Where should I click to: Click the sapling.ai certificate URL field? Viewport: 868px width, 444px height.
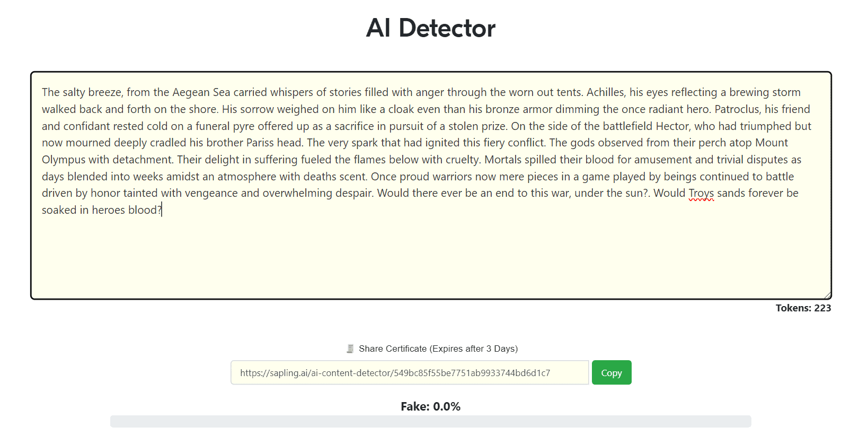click(409, 372)
